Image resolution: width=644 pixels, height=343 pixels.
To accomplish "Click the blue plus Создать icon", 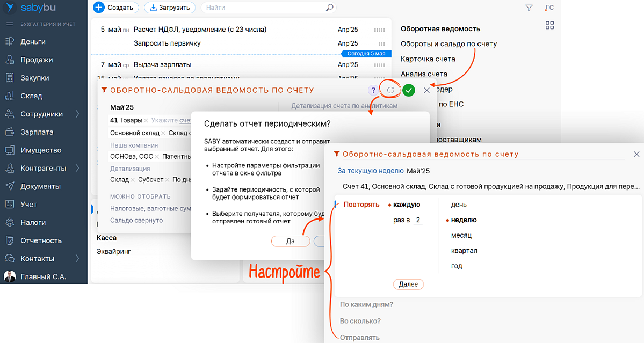I will click(99, 8).
